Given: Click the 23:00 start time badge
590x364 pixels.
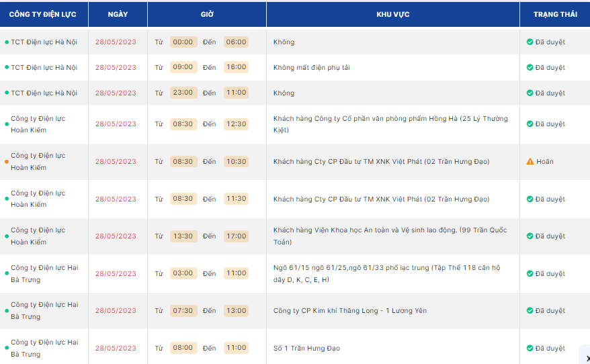Looking at the screenshot, I should 183,93.
